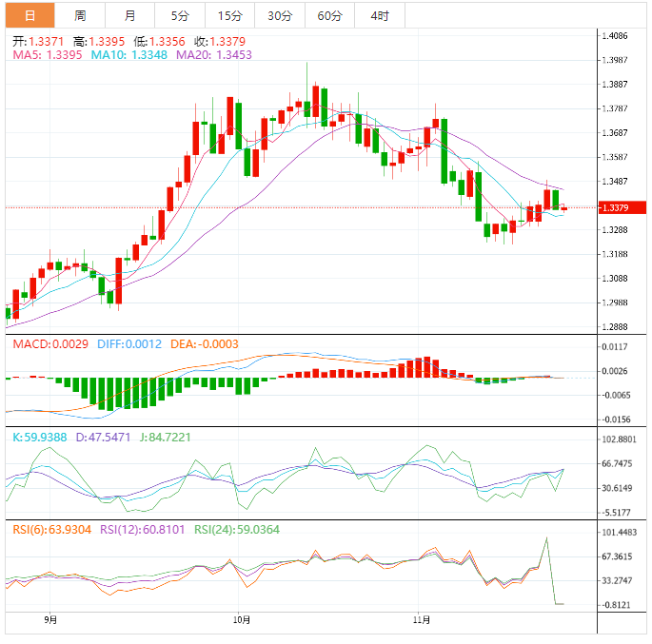
Task: Click the 1.2888 price axis label
Action: coord(615,327)
